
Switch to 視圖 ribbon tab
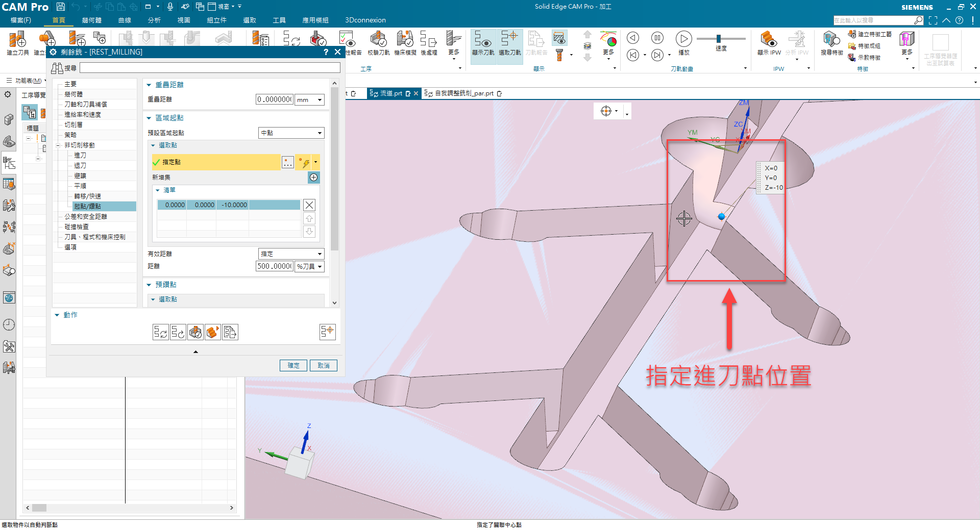click(184, 20)
